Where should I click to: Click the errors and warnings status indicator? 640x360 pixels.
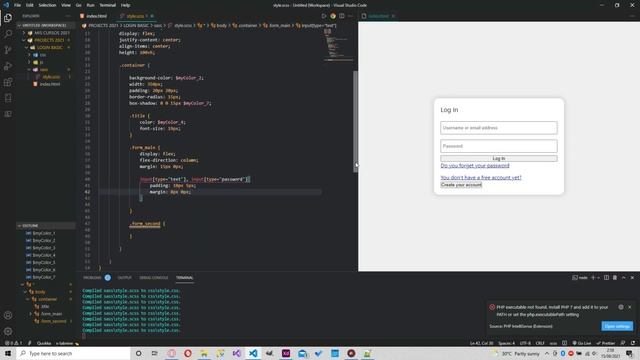coord(13,343)
